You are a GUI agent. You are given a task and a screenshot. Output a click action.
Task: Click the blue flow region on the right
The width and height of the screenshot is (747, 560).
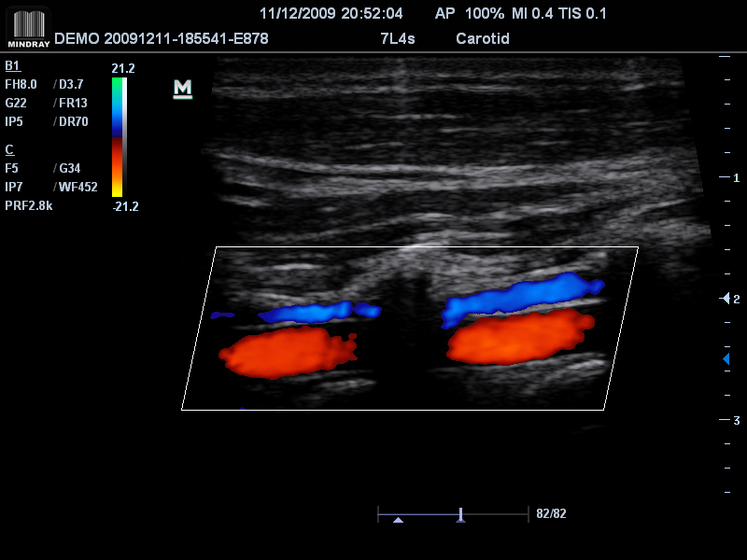point(521,296)
